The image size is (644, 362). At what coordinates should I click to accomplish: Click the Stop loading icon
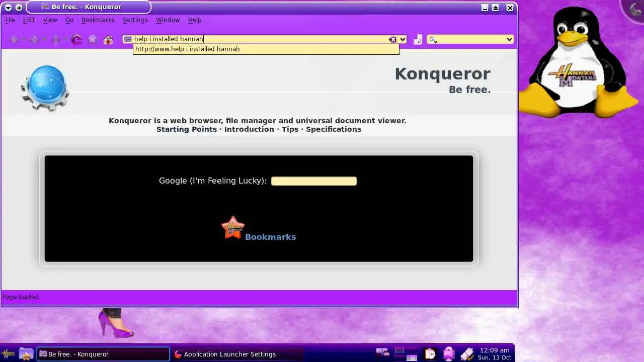point(92,39)
